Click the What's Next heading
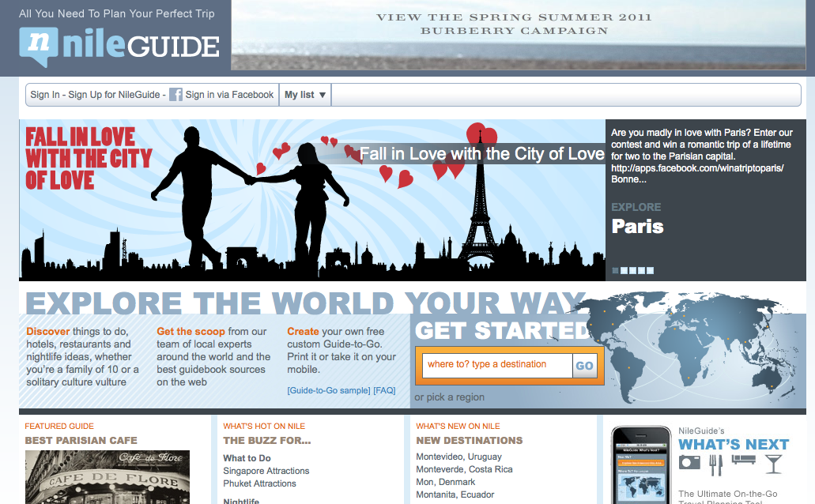The image size is (815, 504). (734, 445)
